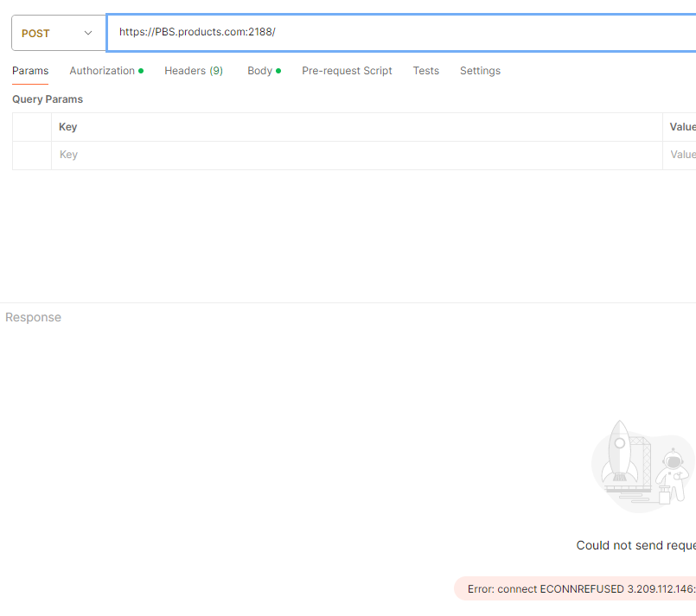This screenshot has width=696, height=616.
Task: Click the empty checkbox cell in the Query Params row
Action: [32, 156]
